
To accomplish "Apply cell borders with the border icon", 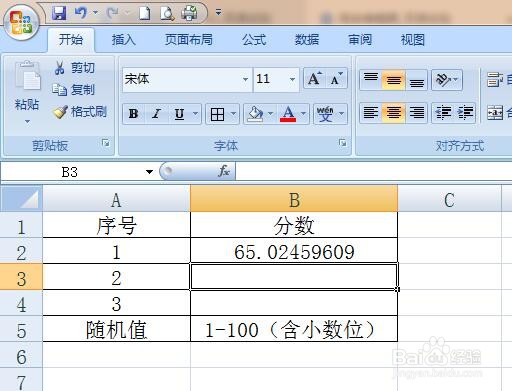I will 217,114.
